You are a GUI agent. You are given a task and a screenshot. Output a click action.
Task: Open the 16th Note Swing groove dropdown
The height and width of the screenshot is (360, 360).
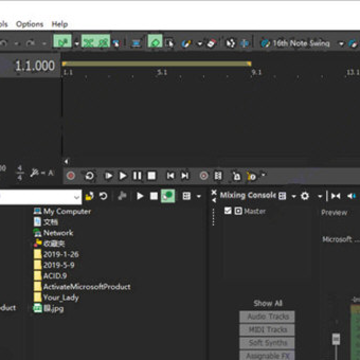click(x=341, y=44)
